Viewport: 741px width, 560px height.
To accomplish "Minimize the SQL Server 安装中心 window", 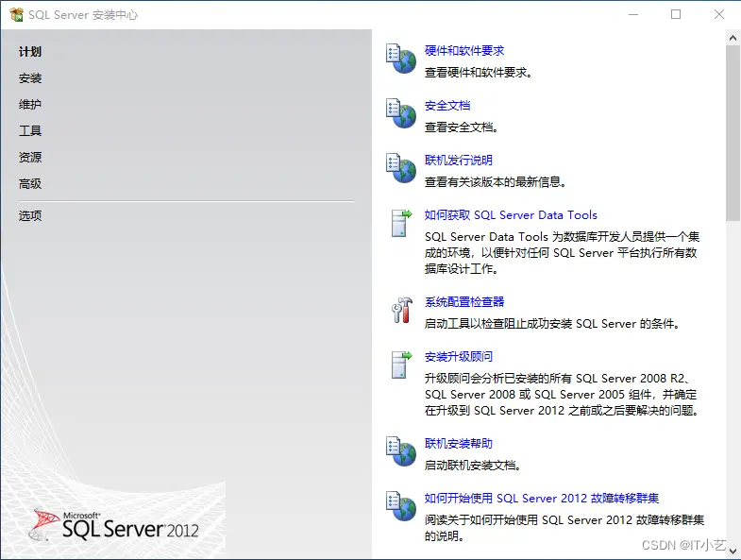I will [633, 15].
